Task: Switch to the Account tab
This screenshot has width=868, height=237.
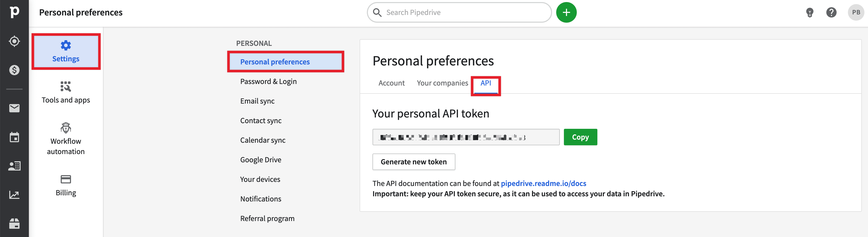Action: coord(392,83)
